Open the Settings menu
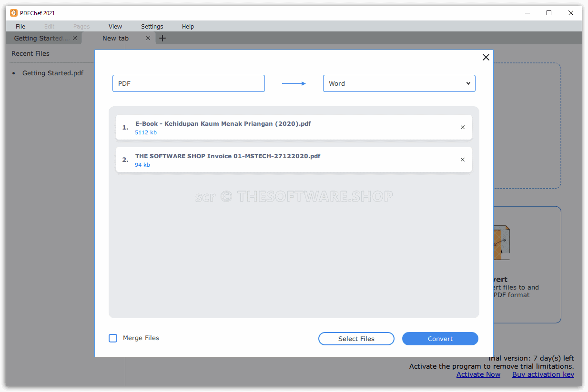The width and height of the screenshot is (588, 392). pyautogui.click(x=152, y=26)
